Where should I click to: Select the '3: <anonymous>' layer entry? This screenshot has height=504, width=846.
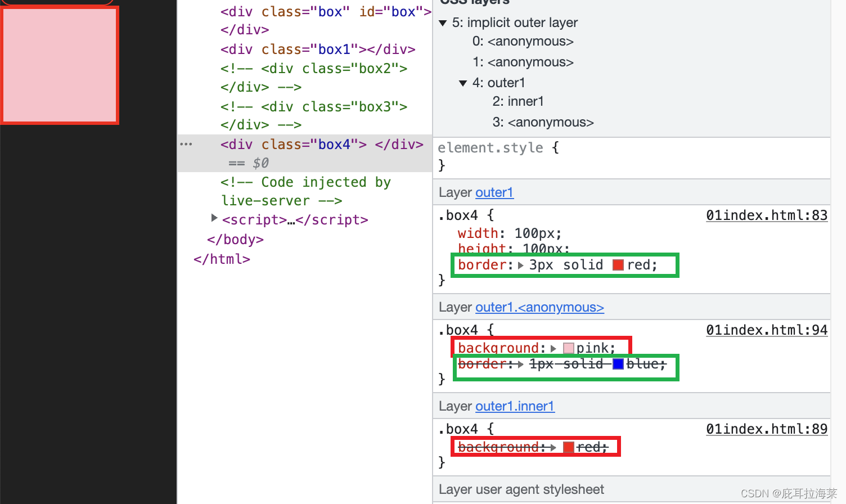click(543, 122)
